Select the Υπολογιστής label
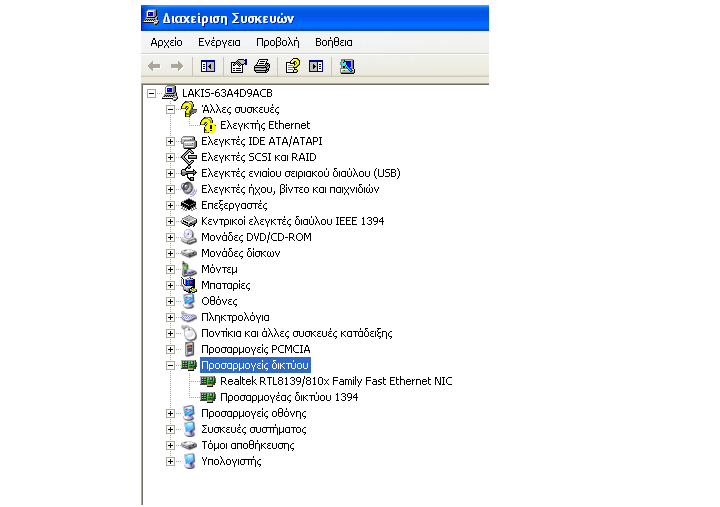 pyautogui.click(x=231, y=462)
